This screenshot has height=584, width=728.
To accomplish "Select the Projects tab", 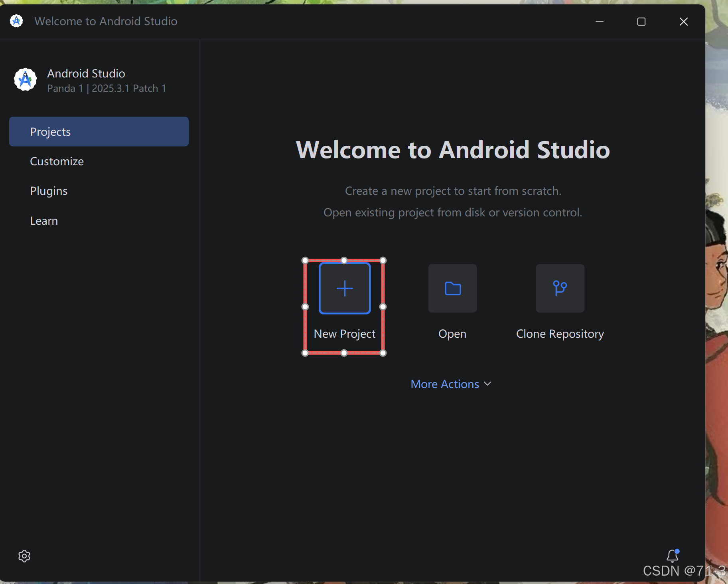I will pos(99,132).
